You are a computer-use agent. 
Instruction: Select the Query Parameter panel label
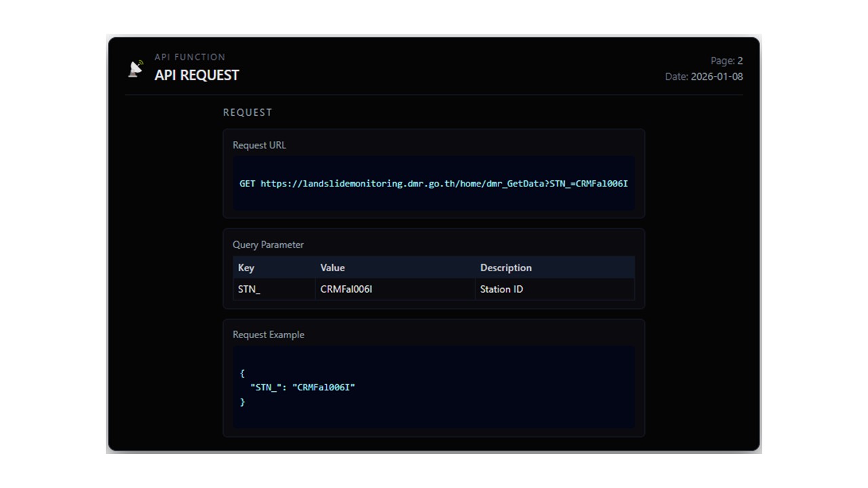[268, 245]
